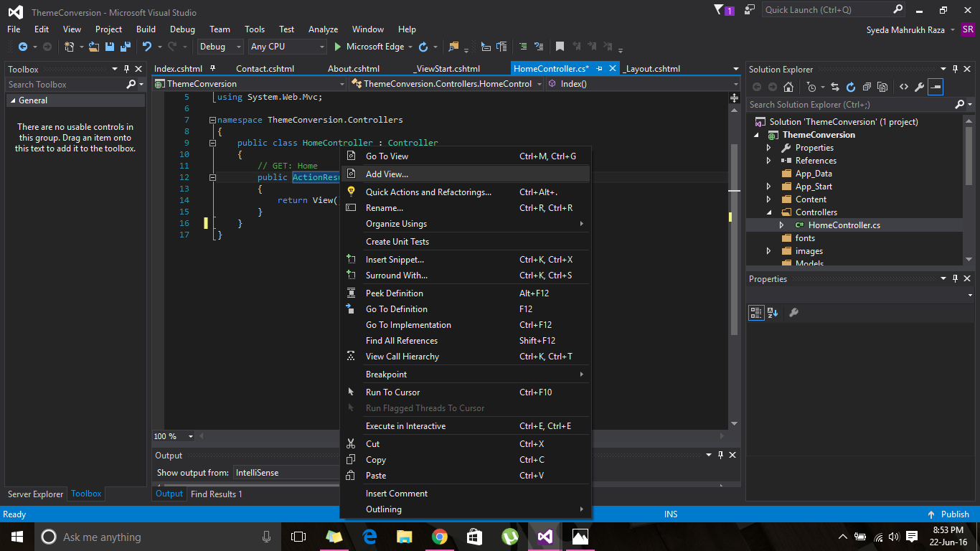The height and width of the screenshot is (551, 980).
Task: Open Microsoft Edge from the taskbar
Action: [369, 537]
